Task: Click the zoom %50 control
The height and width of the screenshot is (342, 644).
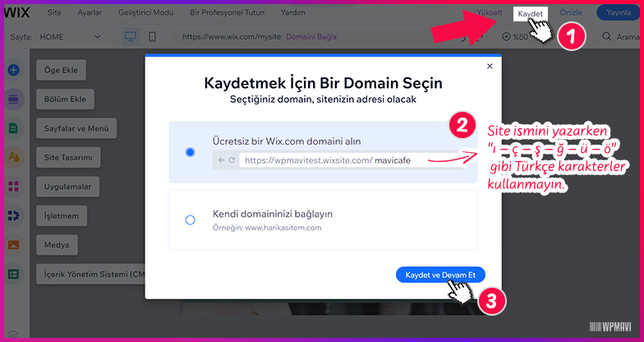Action: pyautogui.click(x=515, y=36)
